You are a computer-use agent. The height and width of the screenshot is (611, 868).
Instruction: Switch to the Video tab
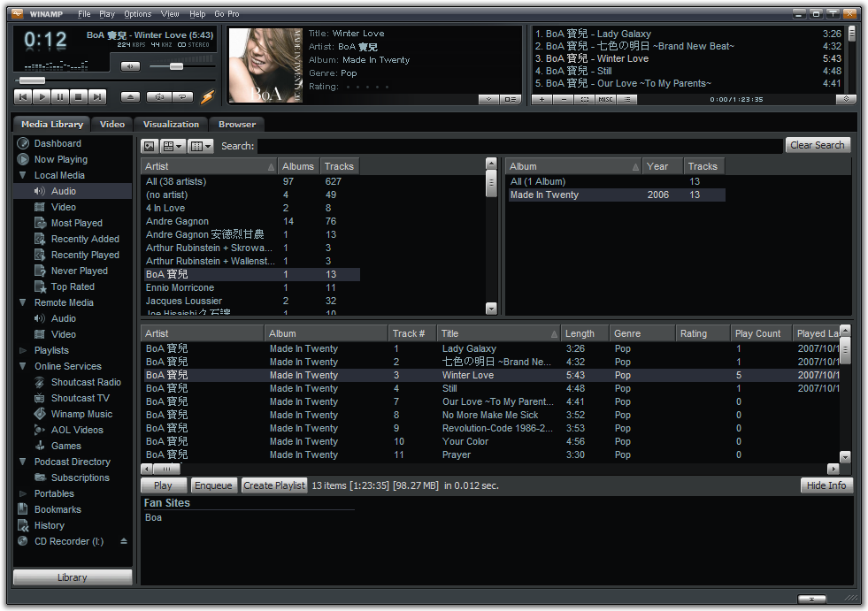point(112,125)
